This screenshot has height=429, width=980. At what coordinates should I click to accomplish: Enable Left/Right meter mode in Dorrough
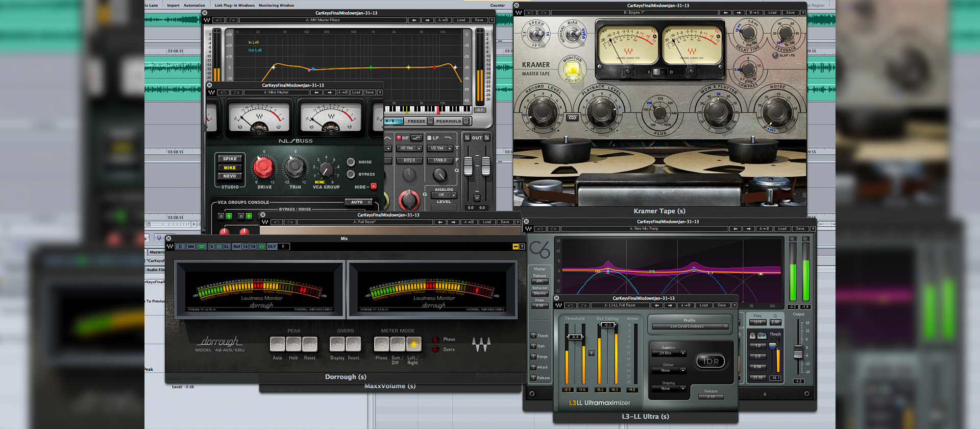click(414, 344)
